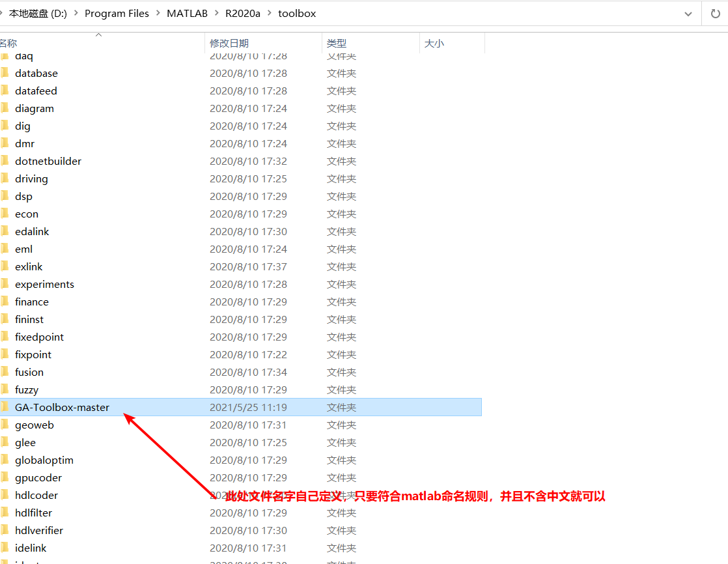Expand chevron after Program Files breadcrumb
Screen dimensions: 728x564
point(158,14)
